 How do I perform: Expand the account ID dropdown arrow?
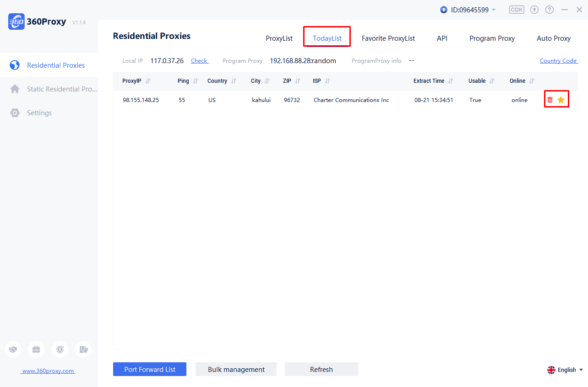(x=494, y=10)
